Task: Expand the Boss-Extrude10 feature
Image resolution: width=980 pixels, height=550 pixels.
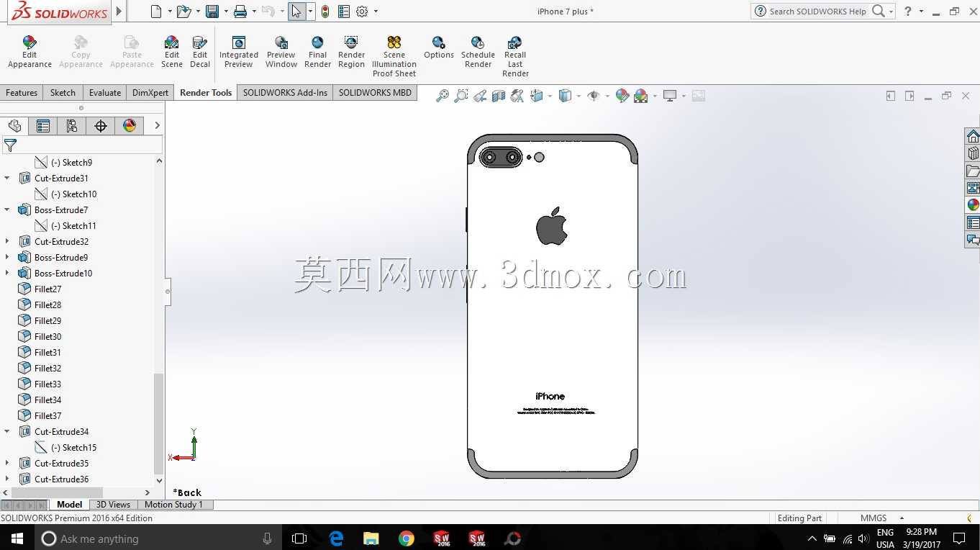Action: (7, 274)
